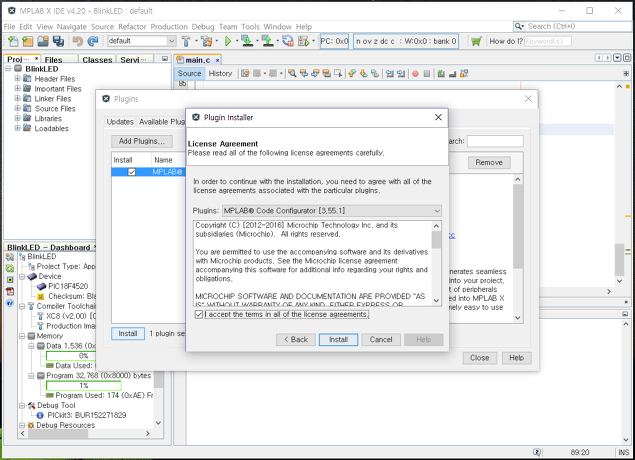Collapse the BlinkLED project tree node

(8, 69)
